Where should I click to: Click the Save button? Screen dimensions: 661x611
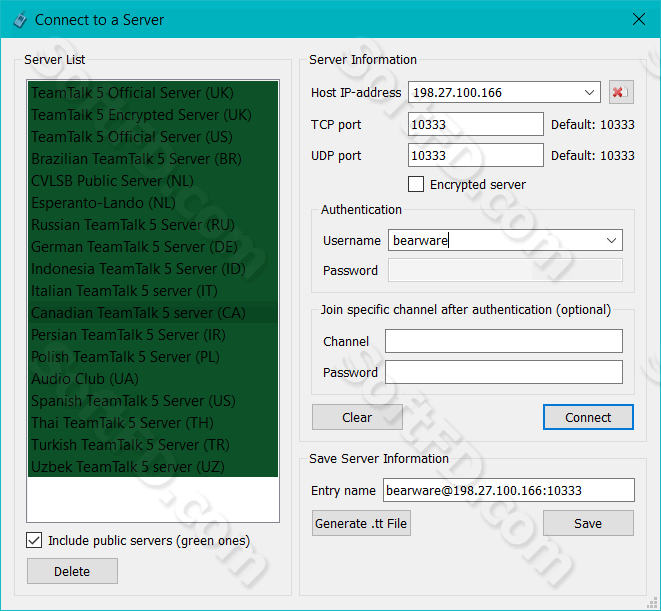(x=588, y=523)
